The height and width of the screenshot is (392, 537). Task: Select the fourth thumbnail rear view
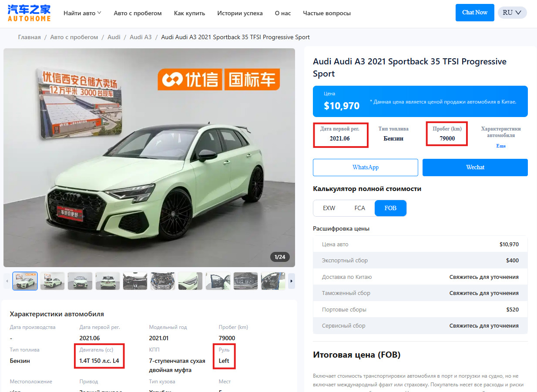[108, 281]
